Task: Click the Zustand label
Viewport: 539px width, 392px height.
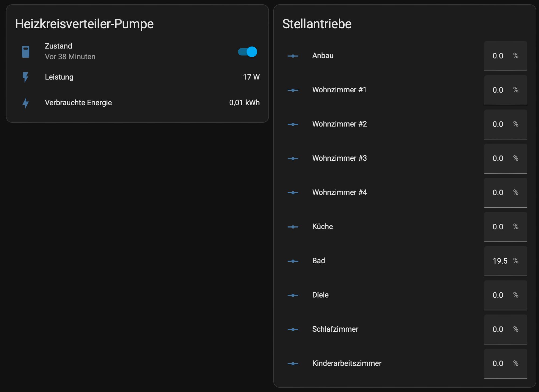Action: [x=58, y=46]
